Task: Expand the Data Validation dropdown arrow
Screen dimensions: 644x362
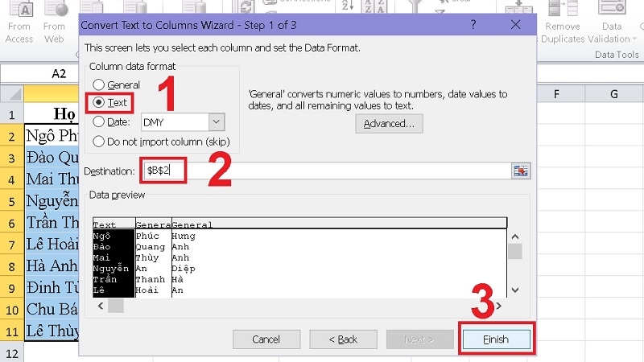Action: 634,39
